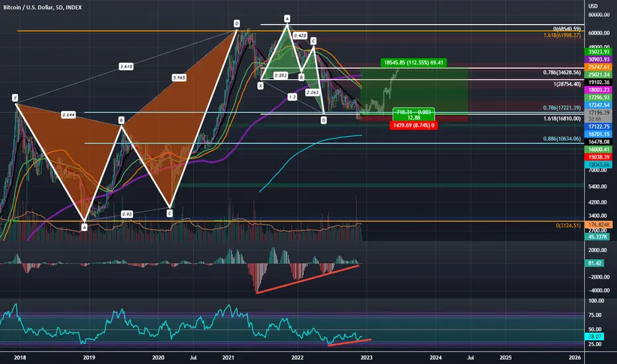Select the 2.063 ratio label

pos(312,93)
